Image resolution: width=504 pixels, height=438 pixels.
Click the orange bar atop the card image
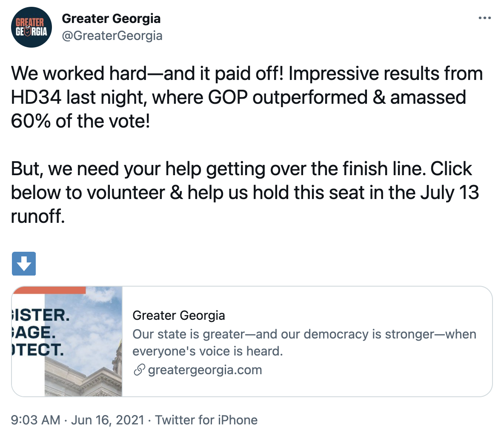click(49, 290)
